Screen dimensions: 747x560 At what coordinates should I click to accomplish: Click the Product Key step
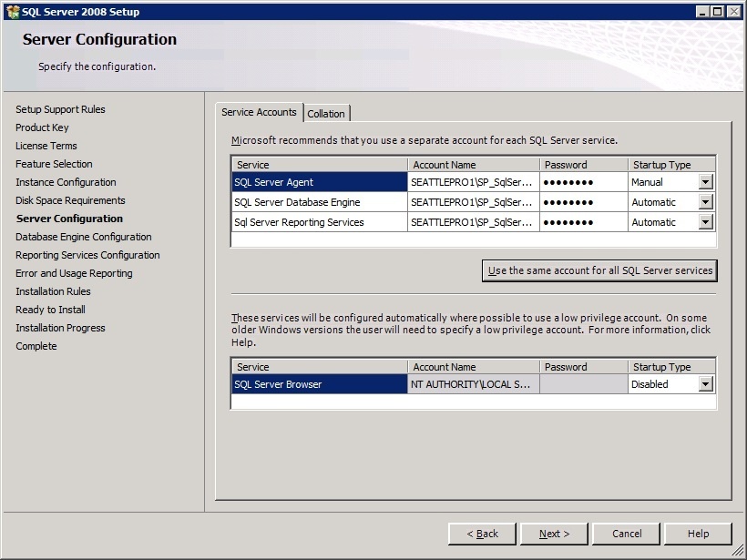[42, 127]
